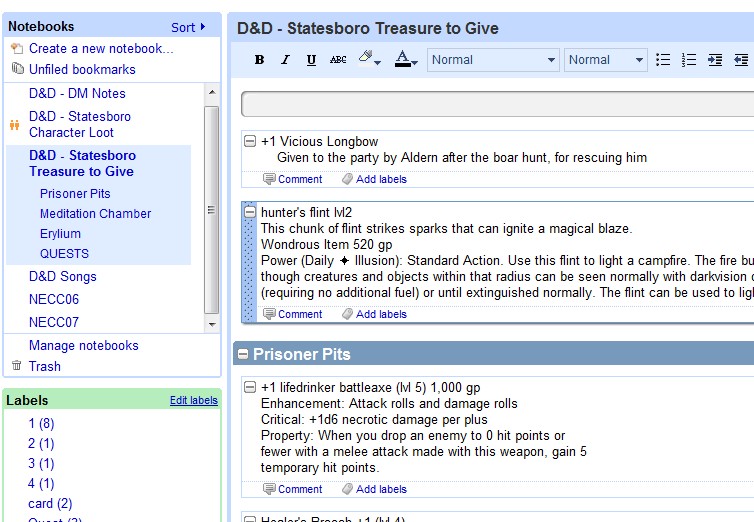Collapse the +1 lifedrinker battleaxe note
Screen dimensions: 754x522
pos(250,387)
